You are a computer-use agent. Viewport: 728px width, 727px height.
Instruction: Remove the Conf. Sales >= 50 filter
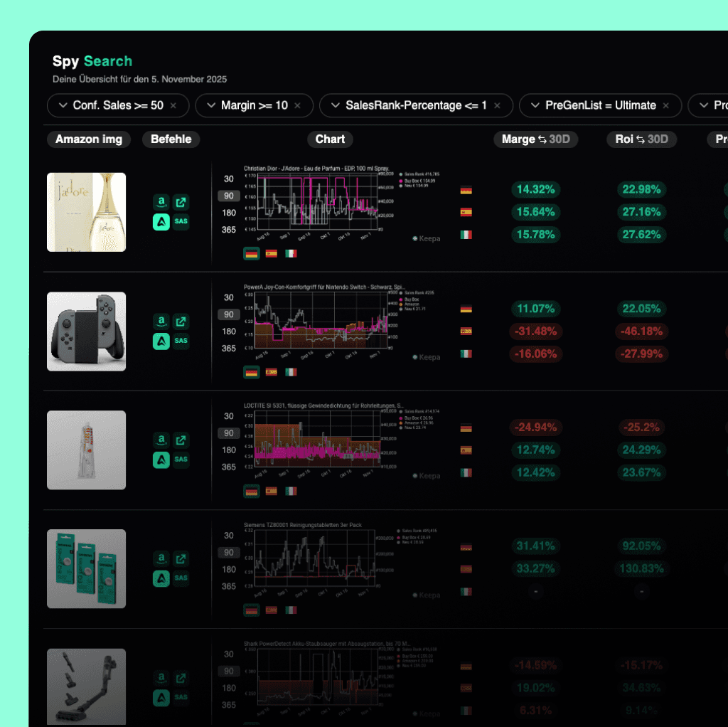(x=173, y=106)
